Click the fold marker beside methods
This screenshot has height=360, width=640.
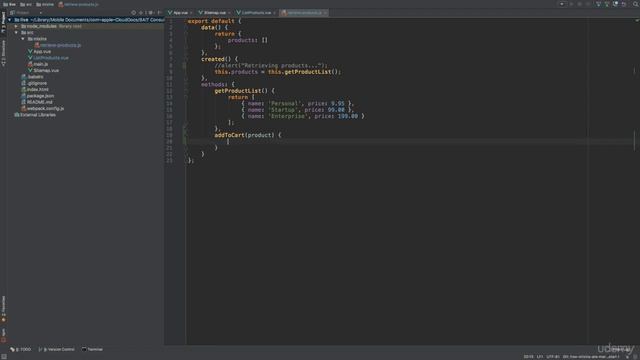tap(185, 84)
